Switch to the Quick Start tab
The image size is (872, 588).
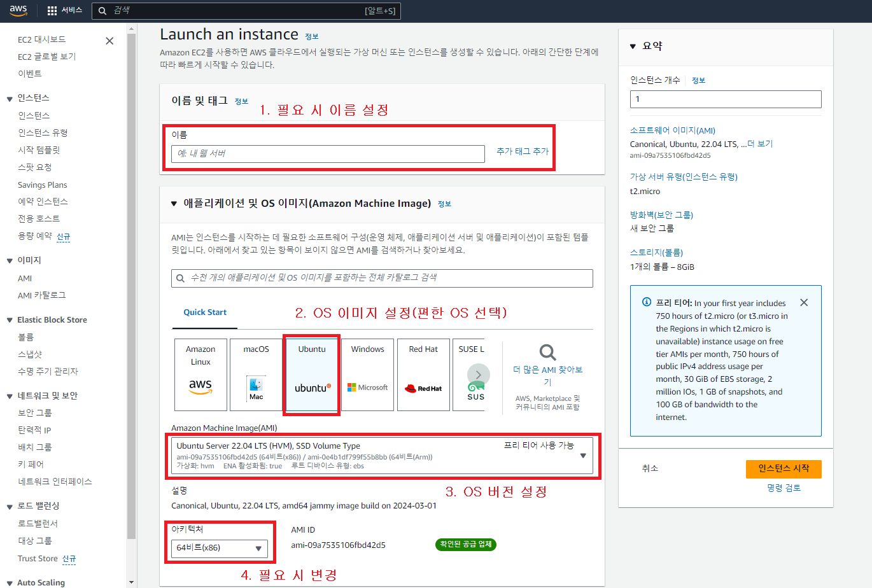(x=205, y=312)
